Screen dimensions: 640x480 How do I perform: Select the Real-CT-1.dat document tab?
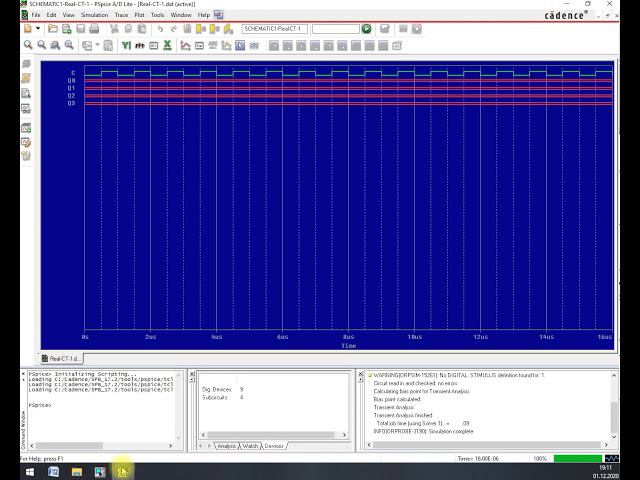point(62,357)
